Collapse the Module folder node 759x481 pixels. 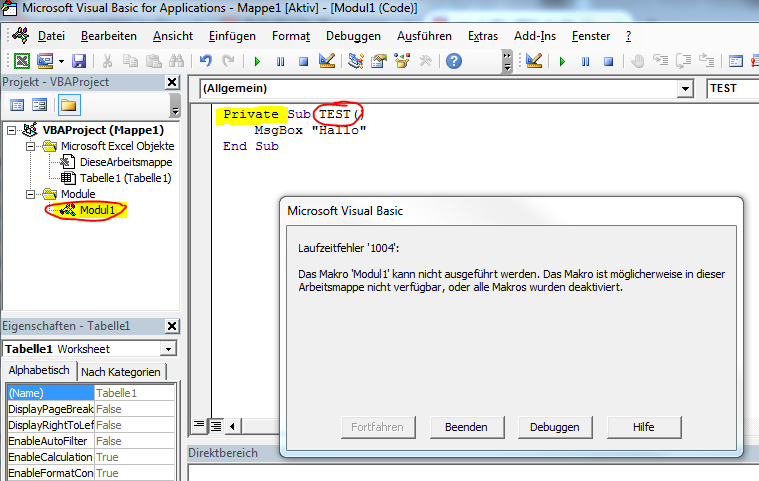click(x=30, y=194)
